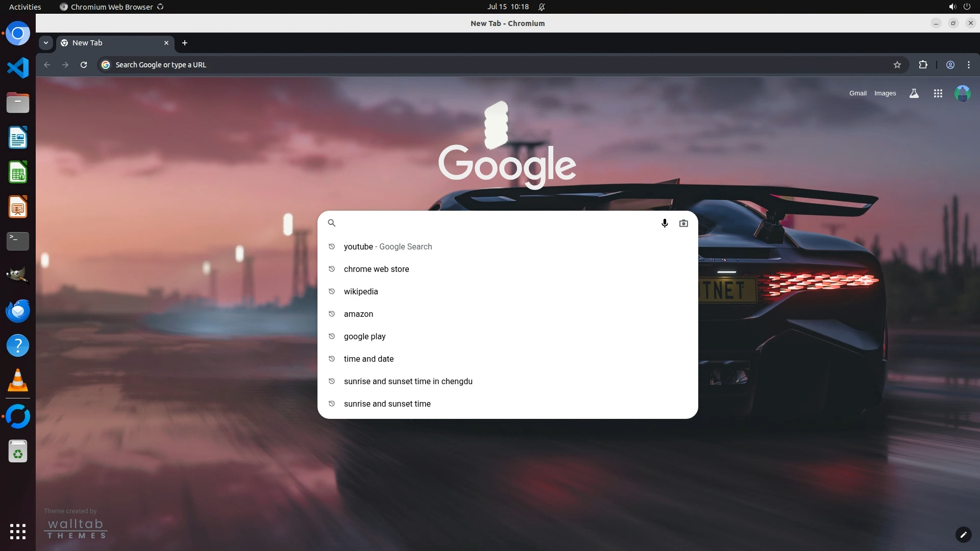Open the Chromium three-dot menu
980x551 pixels.
tap(968, 65)
